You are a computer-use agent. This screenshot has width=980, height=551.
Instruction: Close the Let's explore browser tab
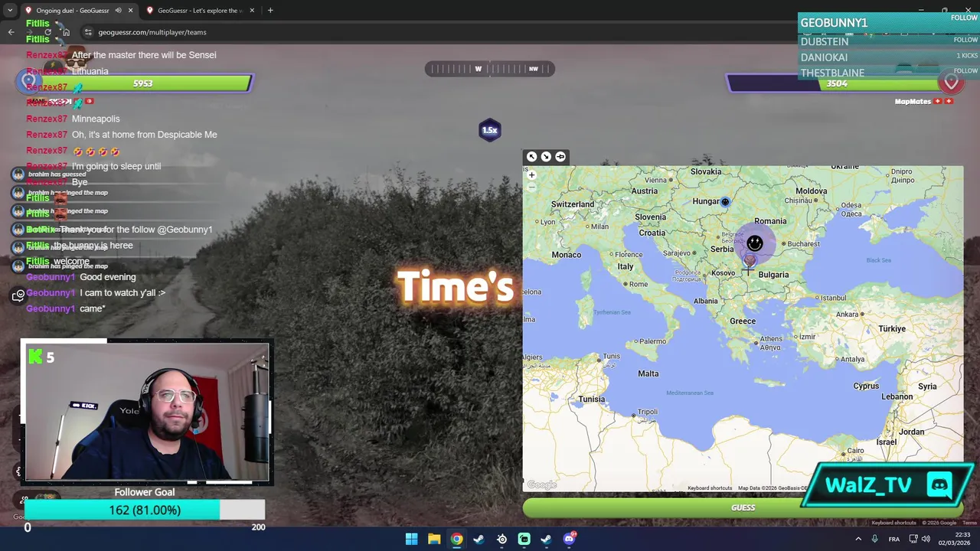point(253,11)
